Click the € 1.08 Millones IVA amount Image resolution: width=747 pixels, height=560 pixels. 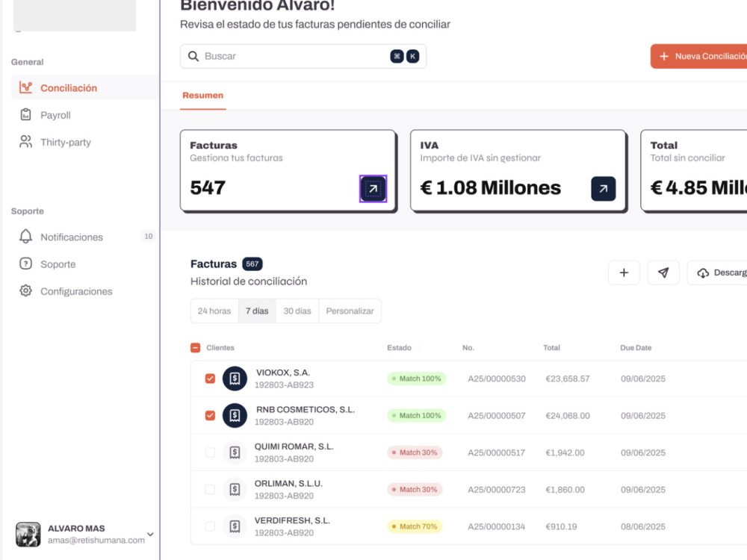(x=490, y=187)
